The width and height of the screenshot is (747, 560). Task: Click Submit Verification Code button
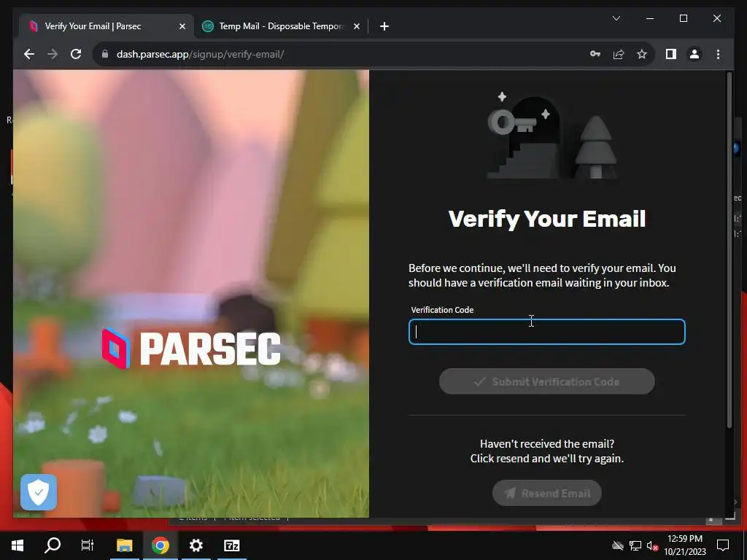point(547,381)
